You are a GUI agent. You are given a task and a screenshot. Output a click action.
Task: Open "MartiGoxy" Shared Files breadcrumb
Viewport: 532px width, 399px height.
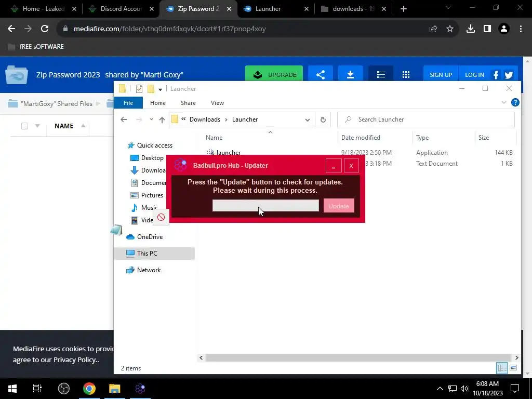pos(56,103)
